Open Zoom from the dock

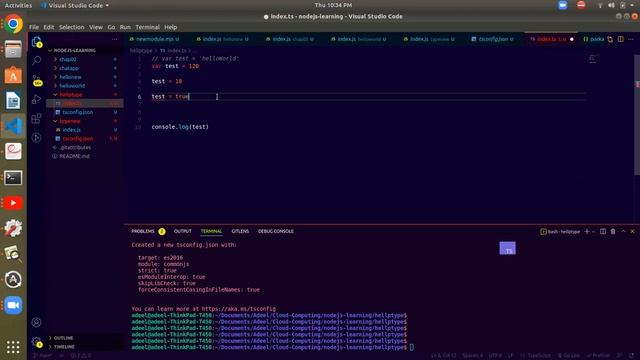pyautogui.click(x=13, y=305)
